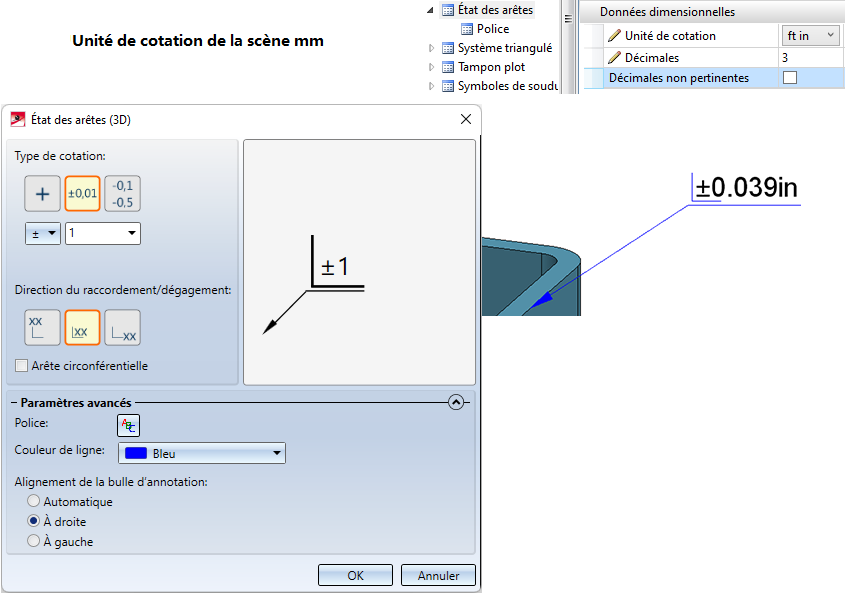Click Système triangulé tree node icon

point(448,49)
